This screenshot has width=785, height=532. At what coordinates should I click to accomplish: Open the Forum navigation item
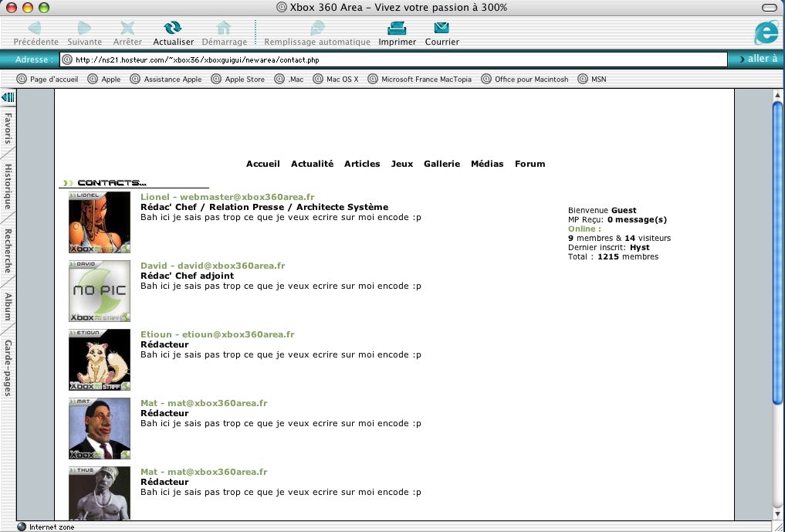pos(530,164)
